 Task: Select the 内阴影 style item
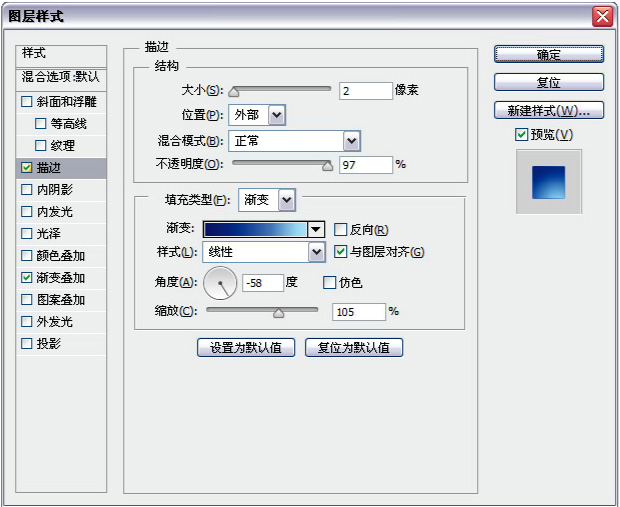click(54, 190)
